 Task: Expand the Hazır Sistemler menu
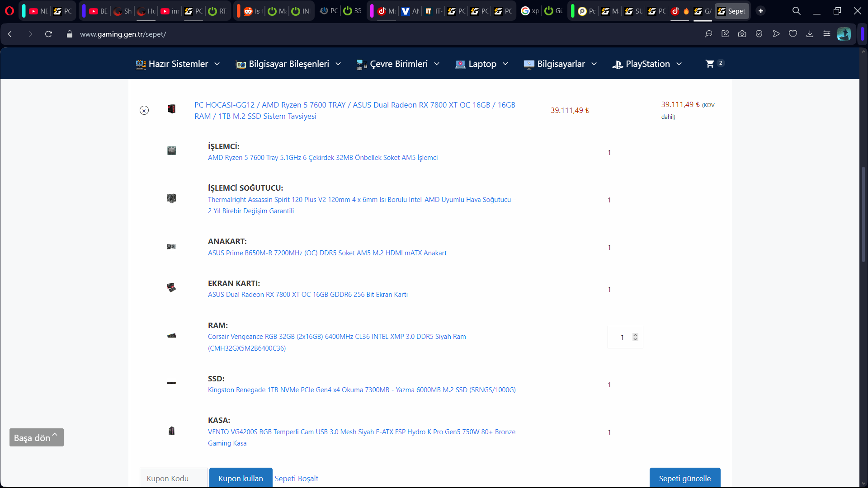coord(178,64)
